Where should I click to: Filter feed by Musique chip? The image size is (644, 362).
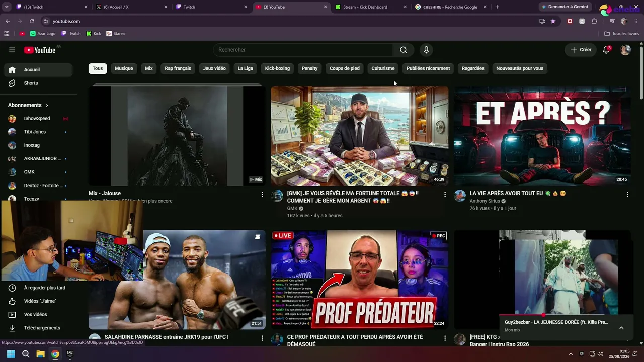point(124,68)
